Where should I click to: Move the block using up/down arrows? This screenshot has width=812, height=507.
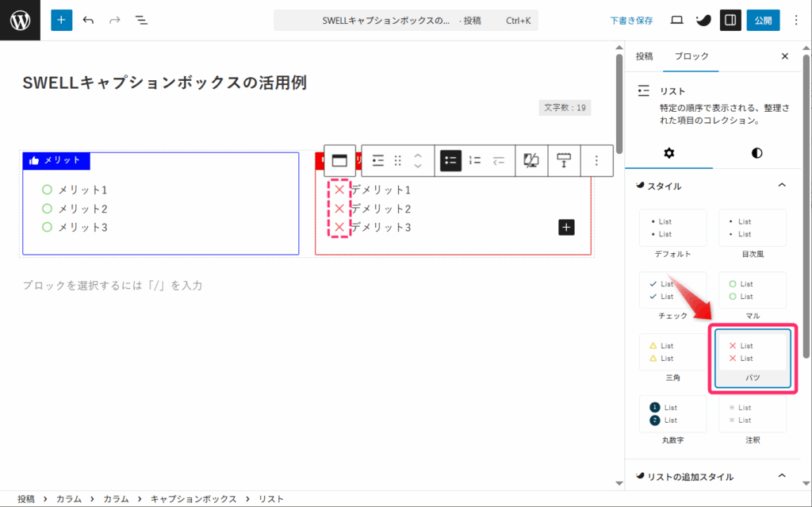(x=418, y=161)
